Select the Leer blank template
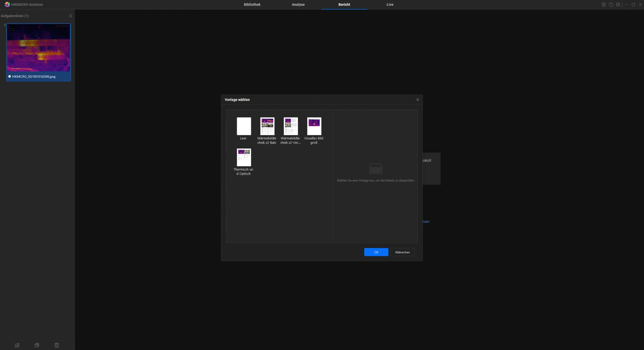 (x=244, y=127)
